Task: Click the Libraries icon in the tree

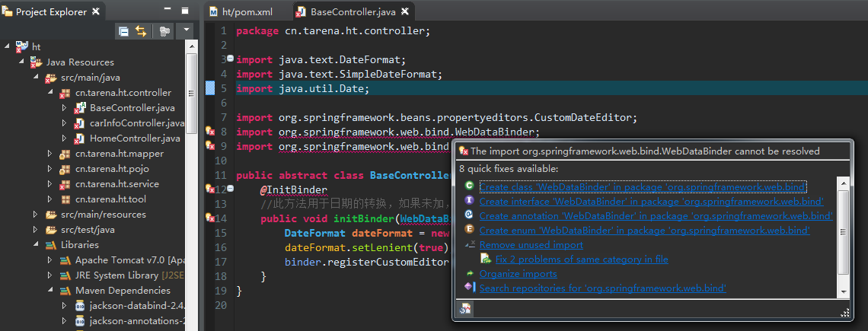Action: point(51,245)
